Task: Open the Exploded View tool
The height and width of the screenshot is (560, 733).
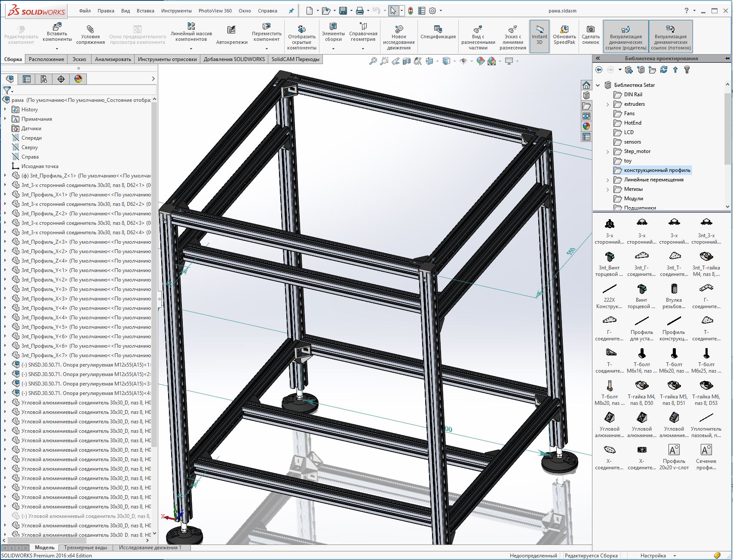Action: [x=478, y=29]
